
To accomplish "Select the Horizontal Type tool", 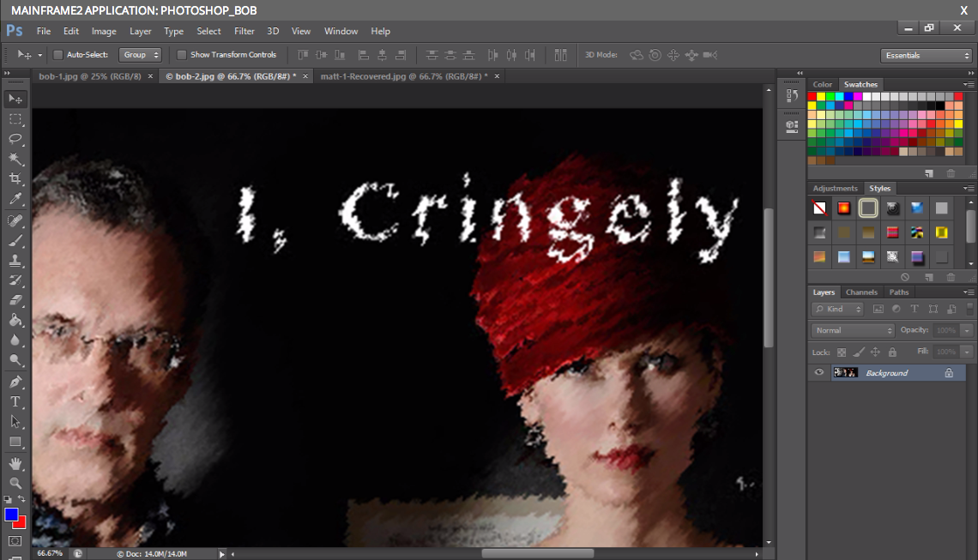I will [15, 401].
